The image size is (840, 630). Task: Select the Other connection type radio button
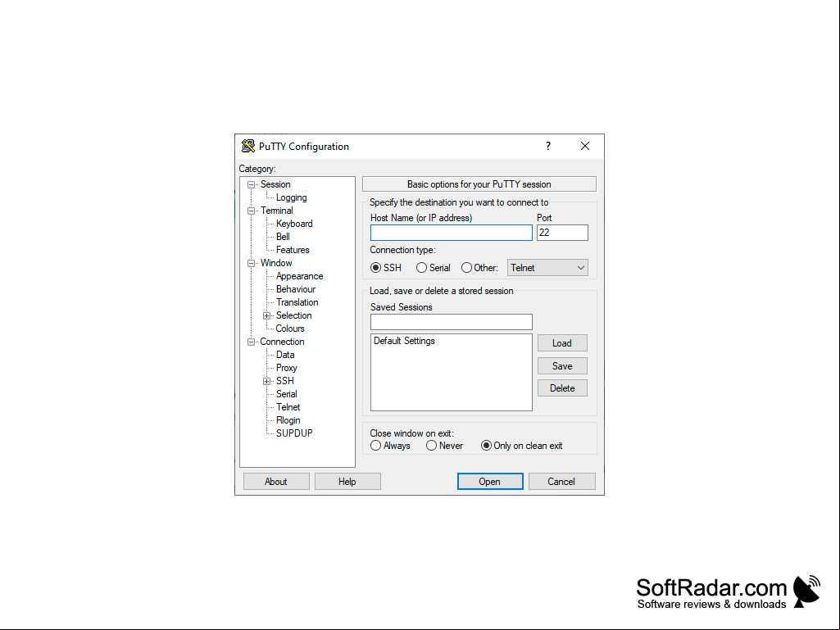click(x=466, y=268)
